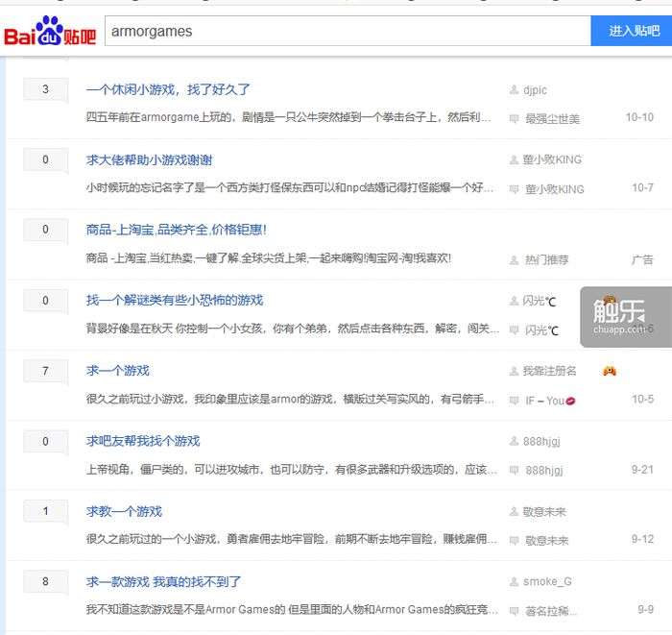
Task: Open the thread 求教一个游戏
Action: (x=124, y=511)
